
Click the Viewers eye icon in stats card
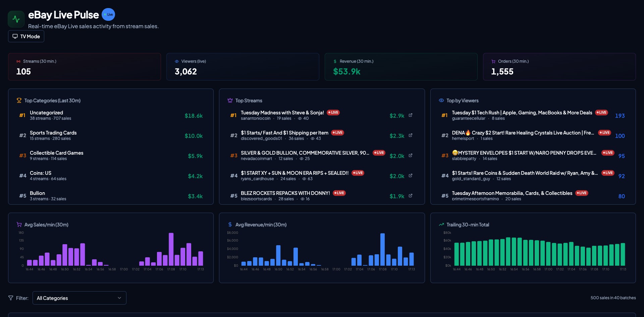(177, 61)
